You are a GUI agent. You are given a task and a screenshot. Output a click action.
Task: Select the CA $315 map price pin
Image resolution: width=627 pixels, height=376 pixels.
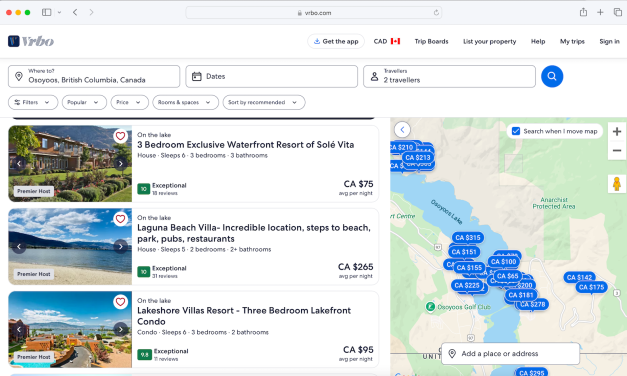(468, 238)
